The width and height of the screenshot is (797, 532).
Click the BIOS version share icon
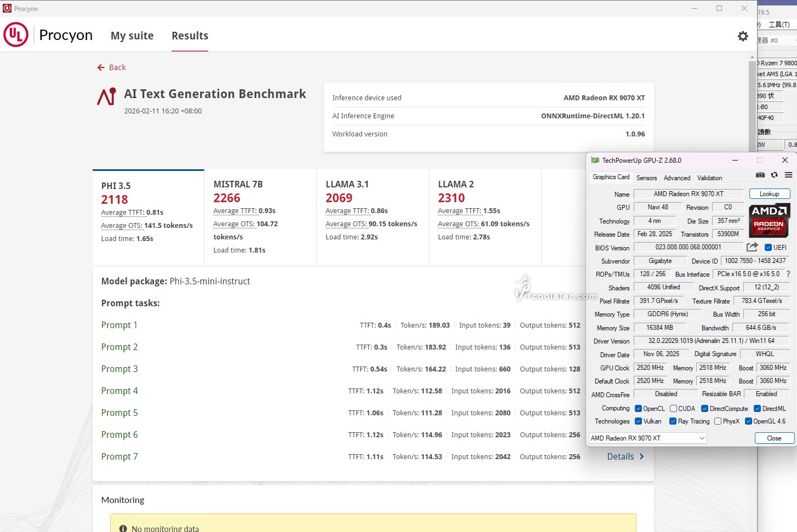tap(752, 247)
